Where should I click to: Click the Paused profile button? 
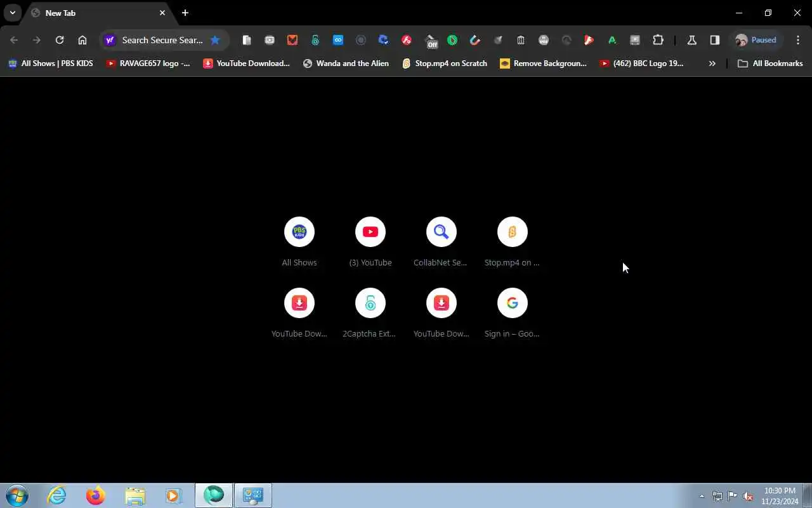(x=758, y=40)
